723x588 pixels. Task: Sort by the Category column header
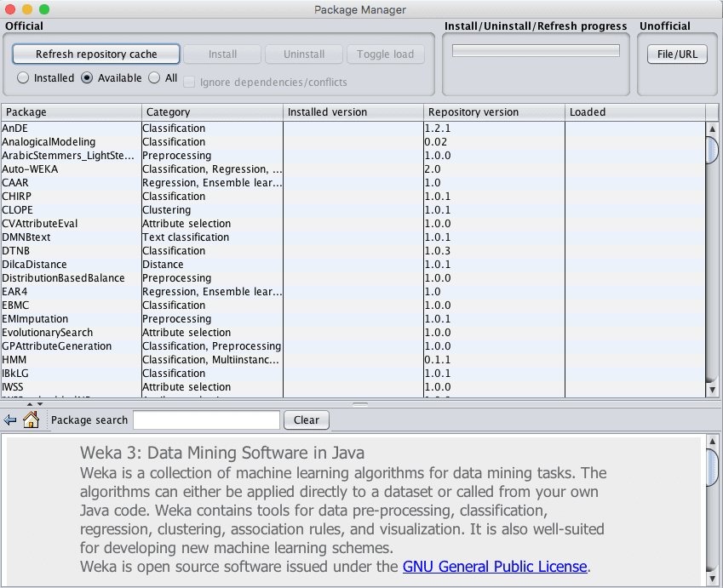(212, 112)
